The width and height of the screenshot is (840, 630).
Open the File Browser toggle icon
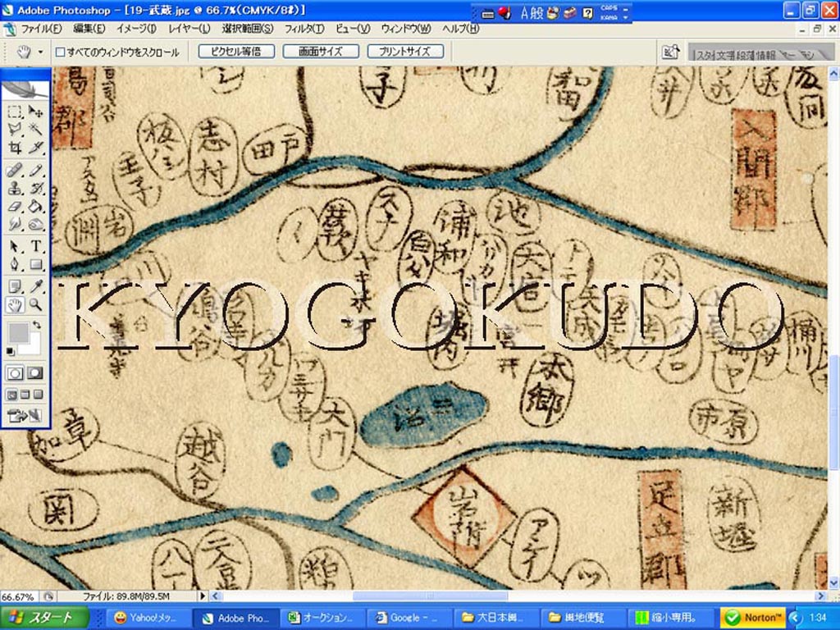670,52
